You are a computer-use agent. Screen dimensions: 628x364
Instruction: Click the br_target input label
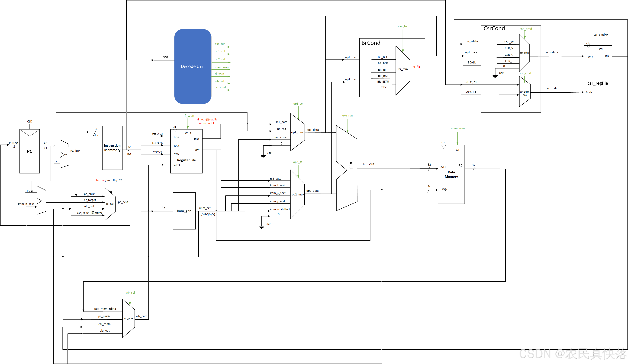(x=90, y=200)
